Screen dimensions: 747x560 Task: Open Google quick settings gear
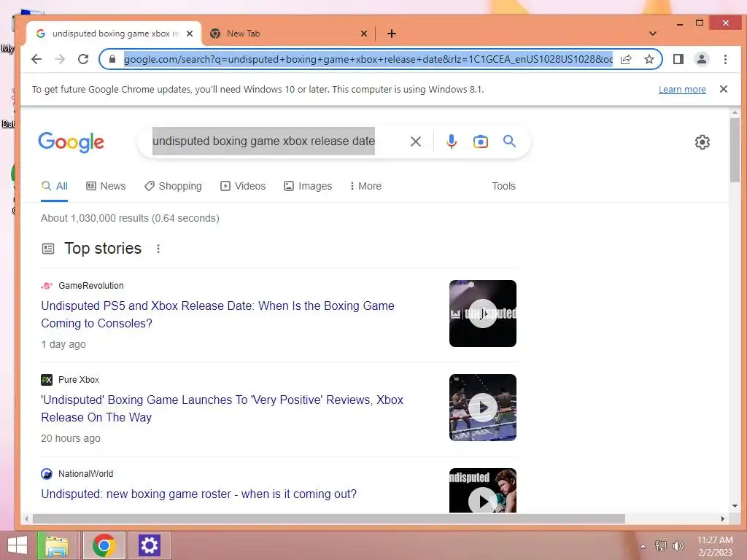[702, 142]
